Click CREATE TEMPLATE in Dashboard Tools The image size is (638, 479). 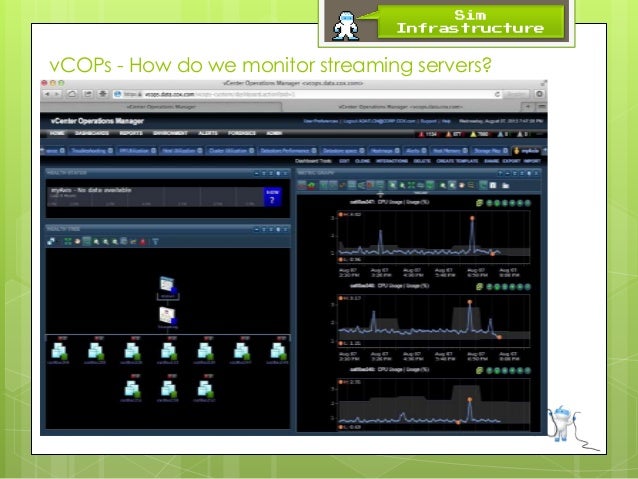[x=457, y=161]
